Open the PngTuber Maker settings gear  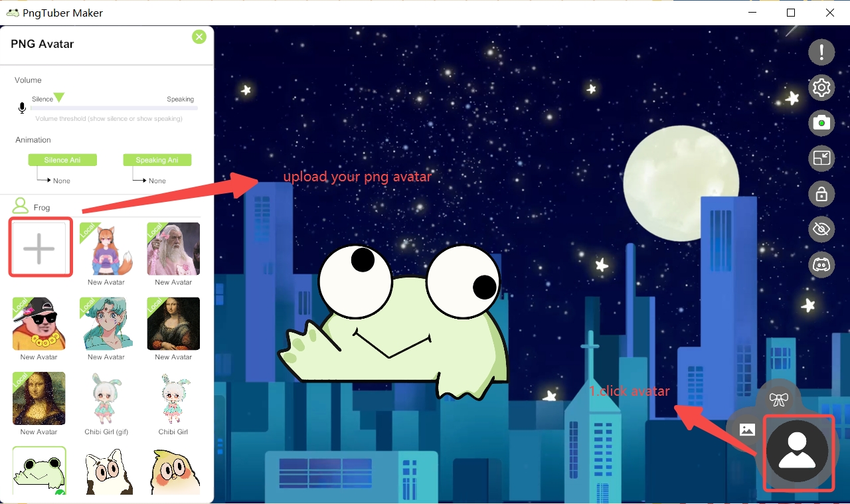tap(821, 87)
